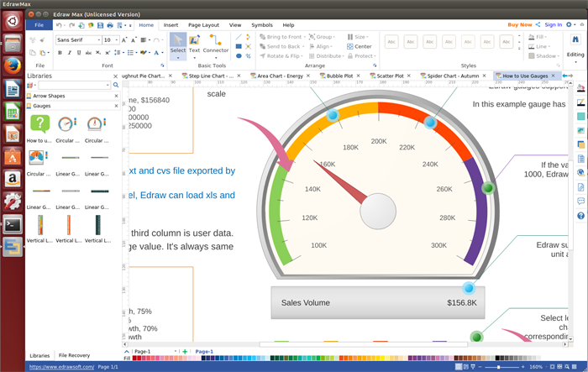Toggle Italic text formatting
This screenshot has width=588, height=372.
click(71, 53)
